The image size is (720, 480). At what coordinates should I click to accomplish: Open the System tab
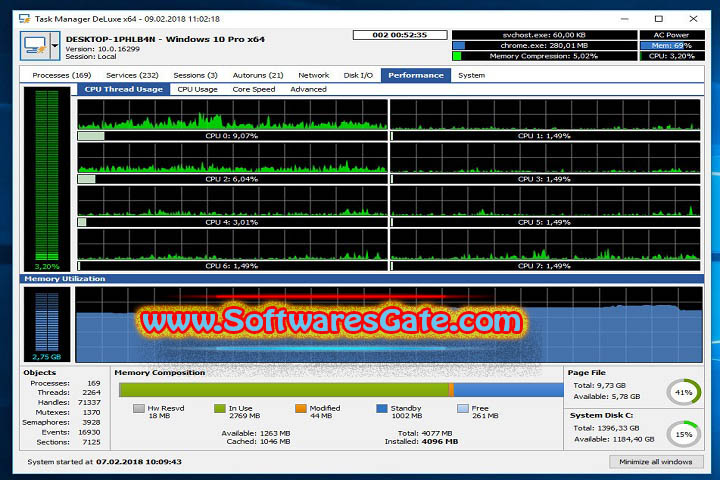[x=472, y=75]
